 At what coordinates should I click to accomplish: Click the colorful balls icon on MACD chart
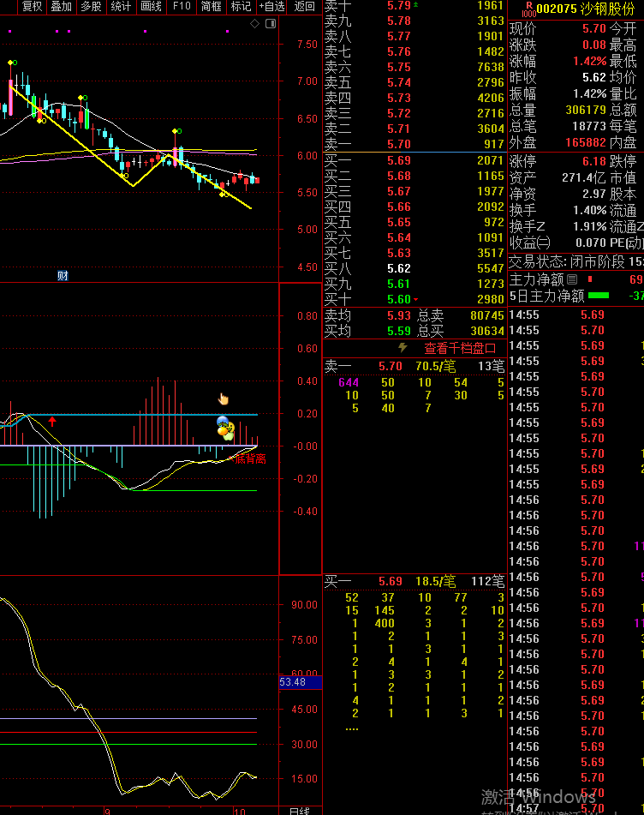pos(225,428)
